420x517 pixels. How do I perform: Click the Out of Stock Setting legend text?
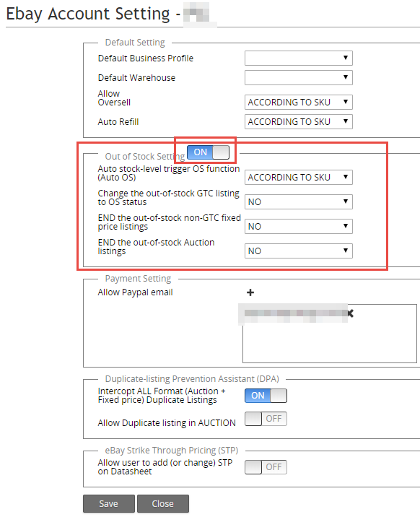point(144,156)
